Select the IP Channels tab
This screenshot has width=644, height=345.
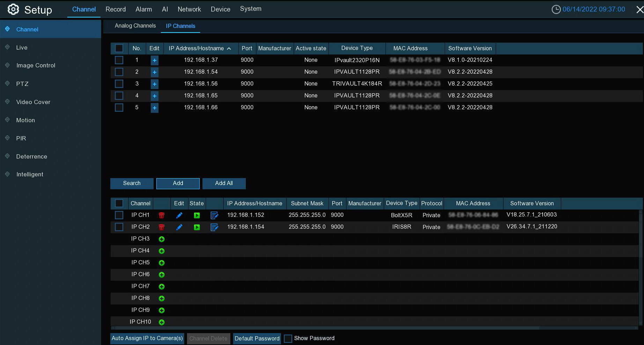point(180,26)
